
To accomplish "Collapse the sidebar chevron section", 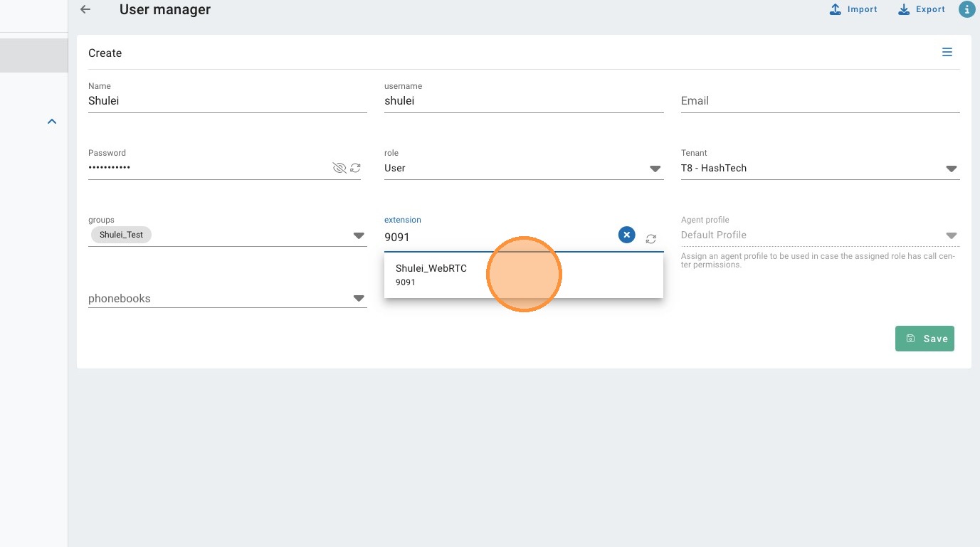I will click(51, 122).
